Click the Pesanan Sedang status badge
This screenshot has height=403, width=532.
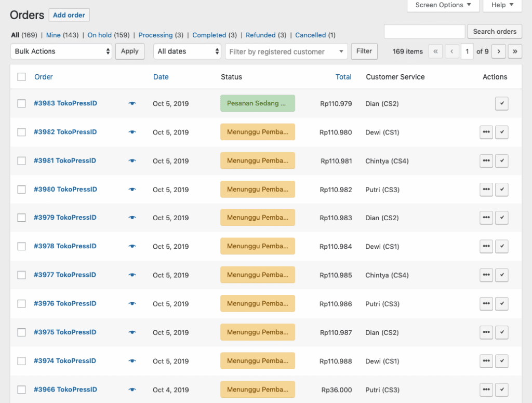pos(258,103)
